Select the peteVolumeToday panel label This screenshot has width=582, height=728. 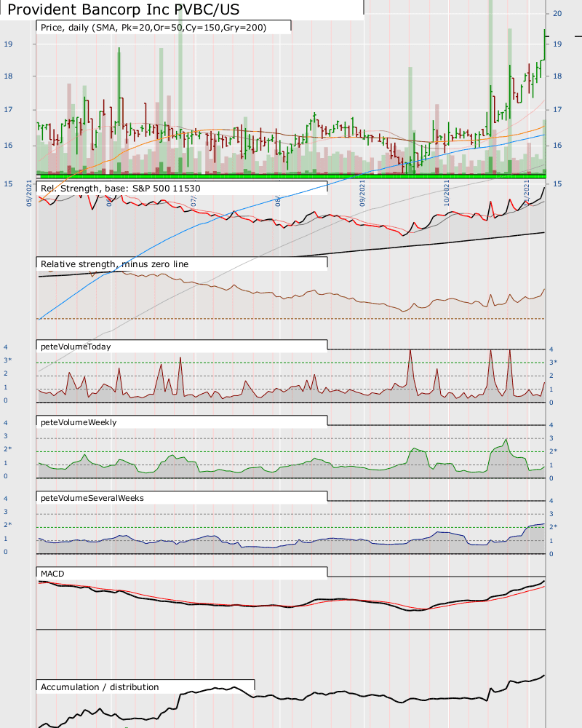pos(76,347)
